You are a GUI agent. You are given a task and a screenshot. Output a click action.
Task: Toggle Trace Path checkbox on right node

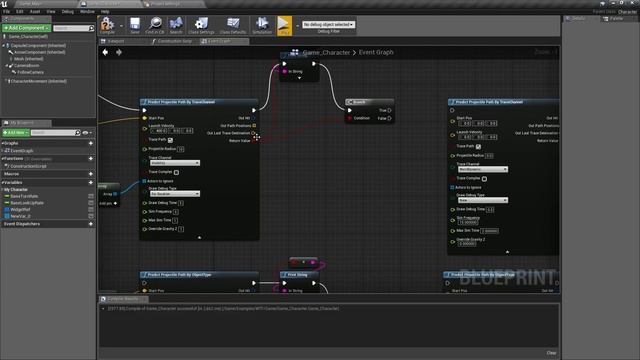(x=478, y=147)
